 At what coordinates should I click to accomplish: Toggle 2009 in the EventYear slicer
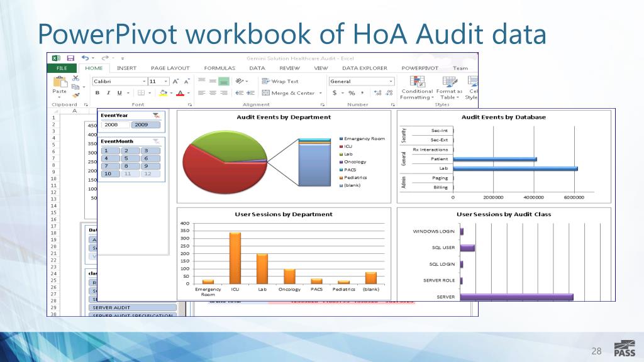tap(146, 125)
